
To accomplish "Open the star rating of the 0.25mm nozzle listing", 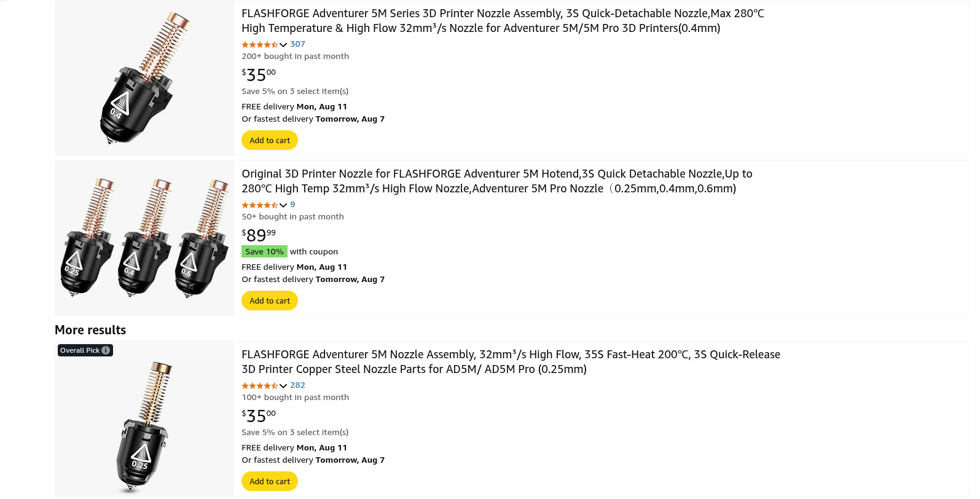I will coord(260,385).
